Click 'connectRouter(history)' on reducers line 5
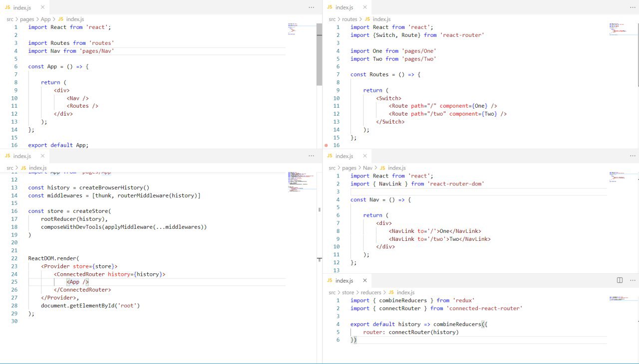Screen dimensions: 639x364 [423, 332]
